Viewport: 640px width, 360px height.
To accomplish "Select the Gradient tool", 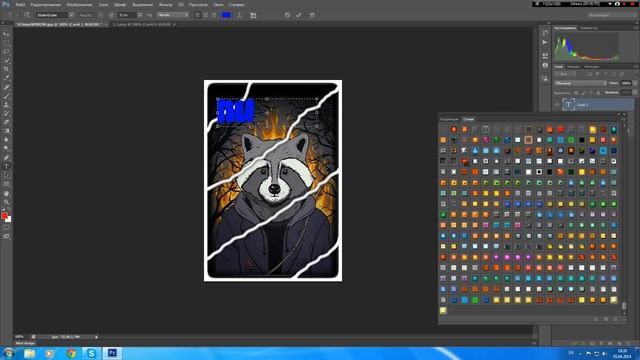I will click(6, 131).
